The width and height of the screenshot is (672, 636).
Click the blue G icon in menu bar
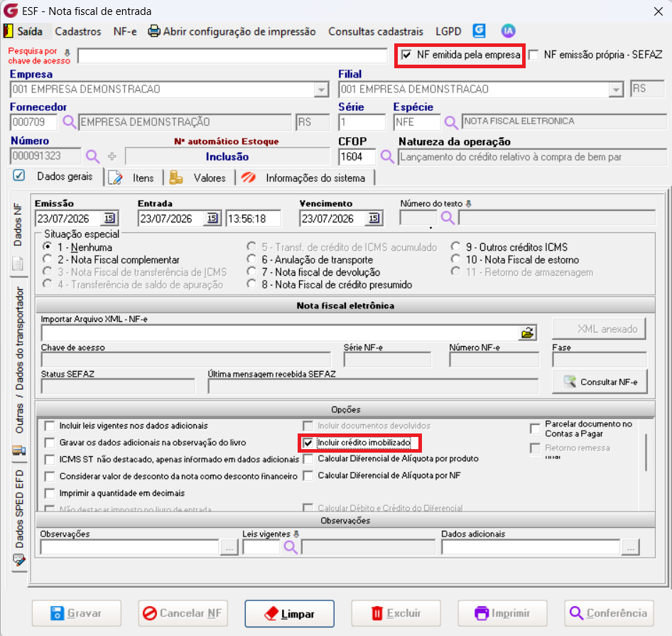click(479, 31)
